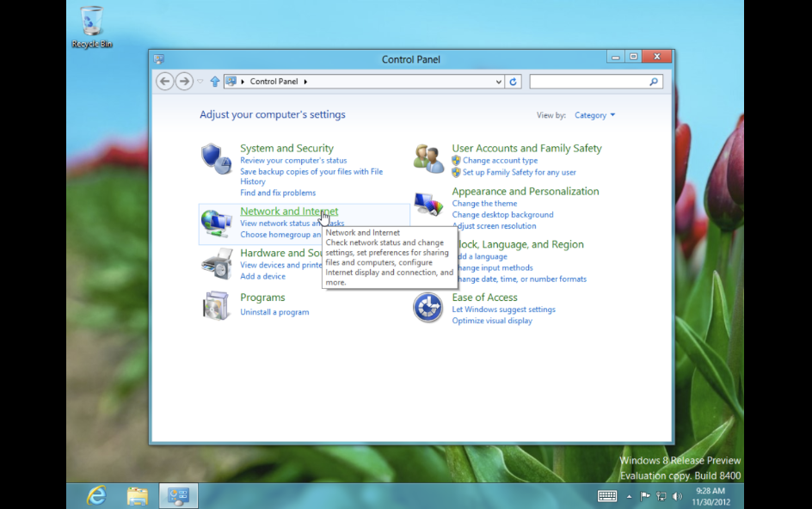Expand the address bar history dropdown
The height and width of the screenshot is (509, 812).
pos(498,82)
